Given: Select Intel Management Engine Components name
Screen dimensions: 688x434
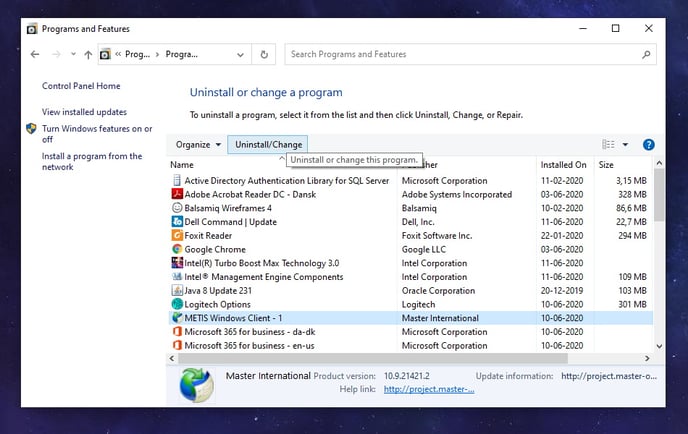Looking at the screenshot, I should (264, 277).
